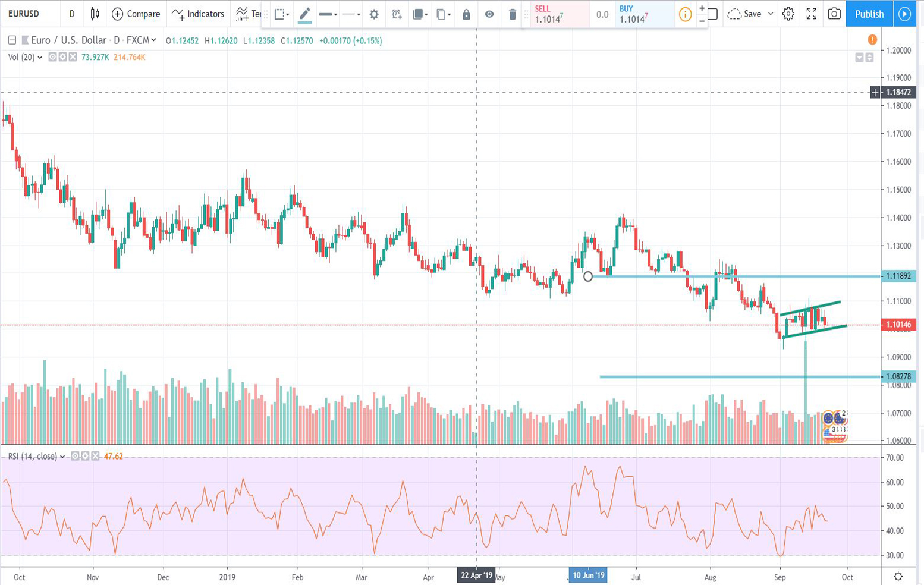Collapse the main symbol legend
This screenshot has height=585, width=924.
pyautogui.click(x=12, y=40)
